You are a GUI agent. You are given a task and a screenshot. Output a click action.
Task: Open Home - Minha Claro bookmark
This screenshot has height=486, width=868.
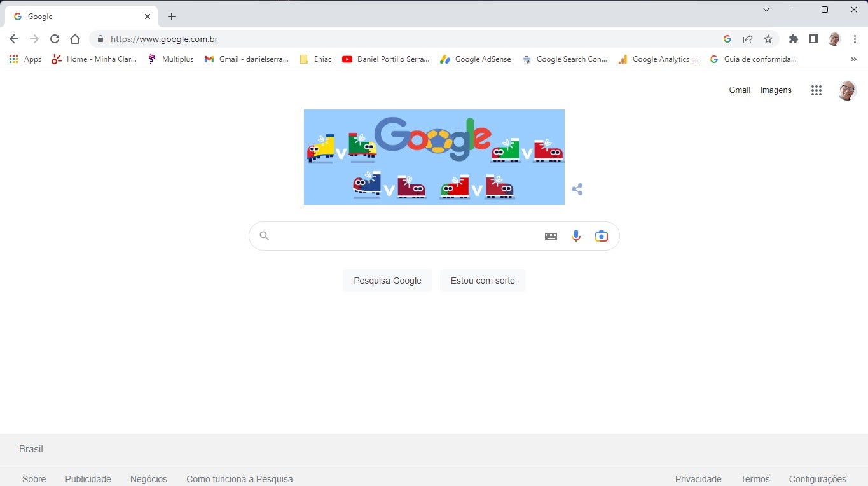click(94, 59)
